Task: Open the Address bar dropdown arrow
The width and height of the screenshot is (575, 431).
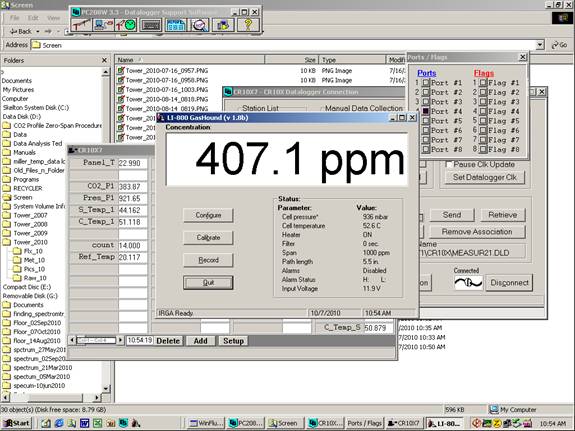Action: pos(540,45)
